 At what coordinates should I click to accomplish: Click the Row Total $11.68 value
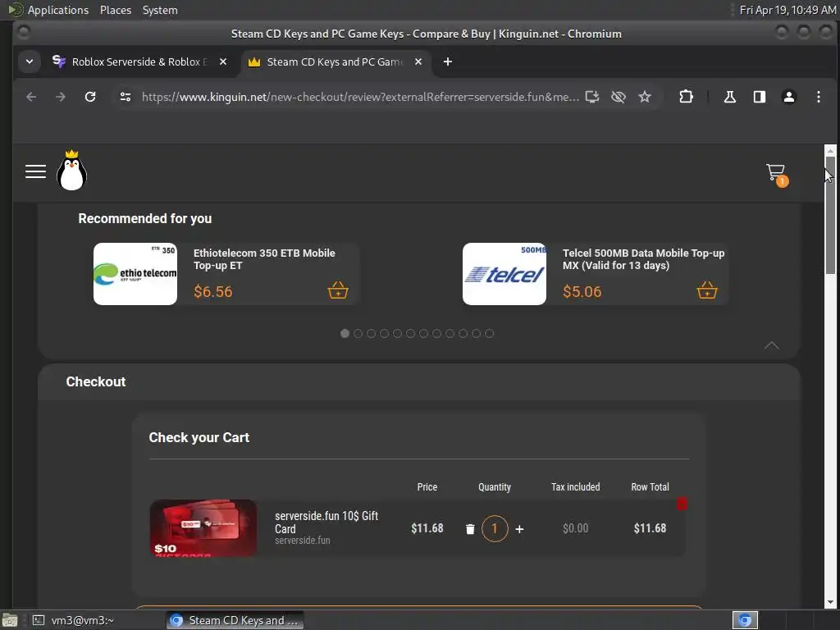(650, 529)
